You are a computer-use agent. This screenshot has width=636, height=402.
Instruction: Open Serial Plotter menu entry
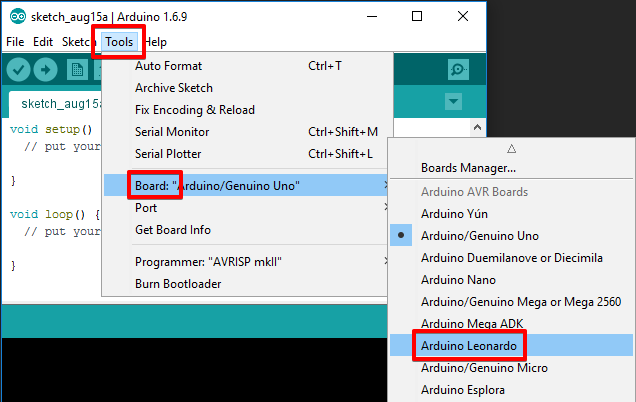[247, 154]
